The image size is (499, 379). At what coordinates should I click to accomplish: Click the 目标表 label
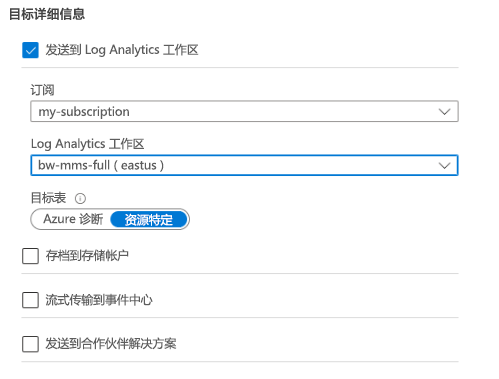click(x=48, y=198)
